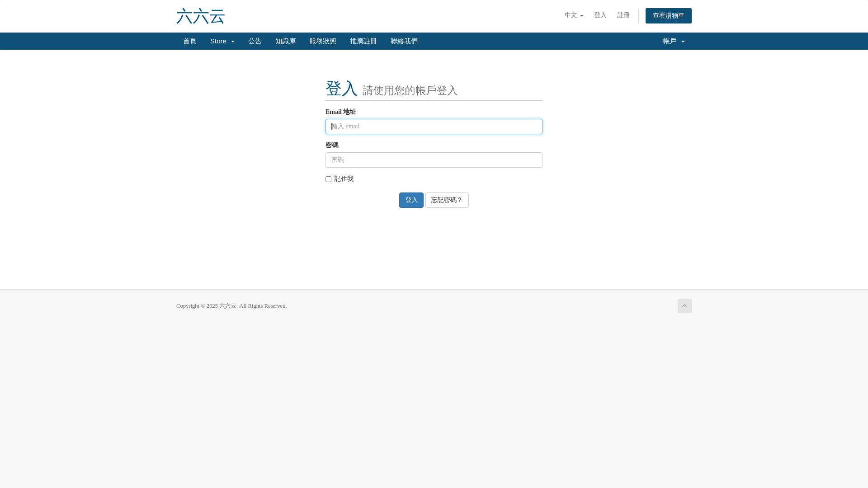The width and height of the screenshot is (868, 488).
Task: Go to 首頁 in navigation bar
Action: point(190,41)
